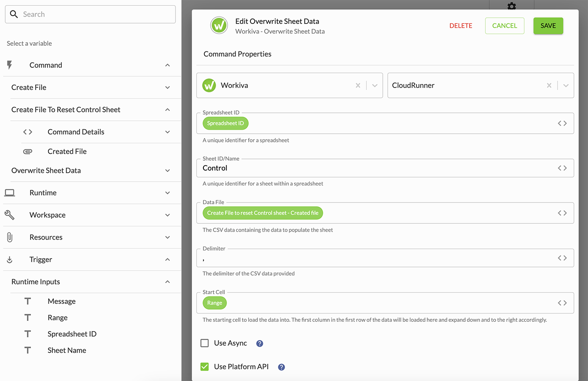Collapse the Runtime Inputs section
The height and width of the screenshot is (381, 588).
[x=168, y=282]
